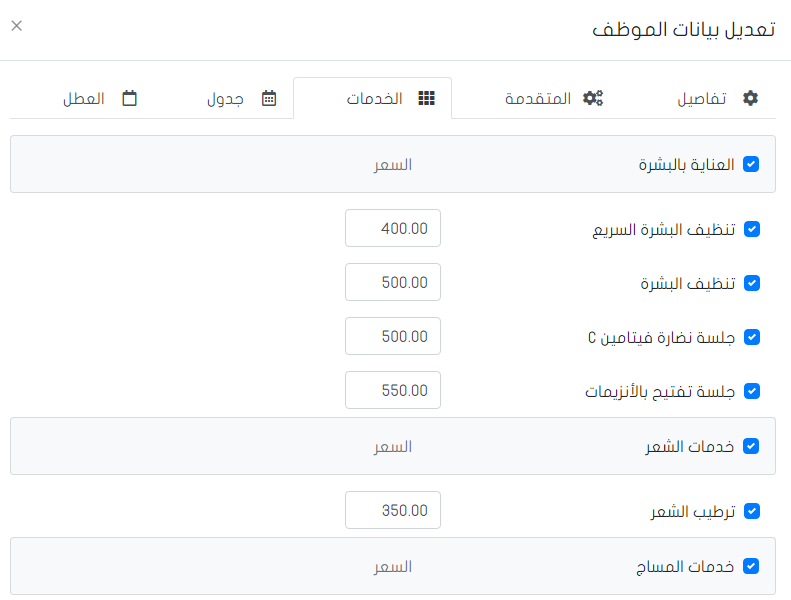Viewport: 791px width, 600px height.
Task: Close the edit employee dialog
Action: [x=16, y=26]
